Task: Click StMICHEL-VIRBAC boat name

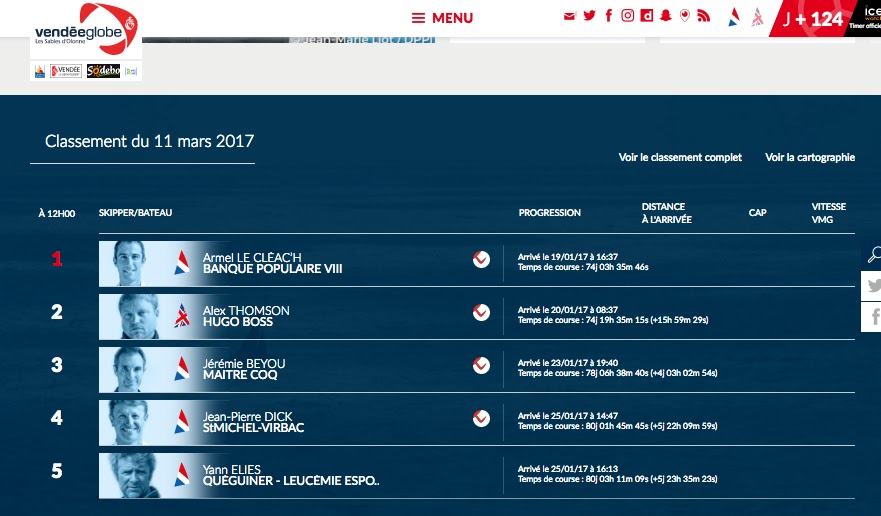Action: (x=253, y=427)
